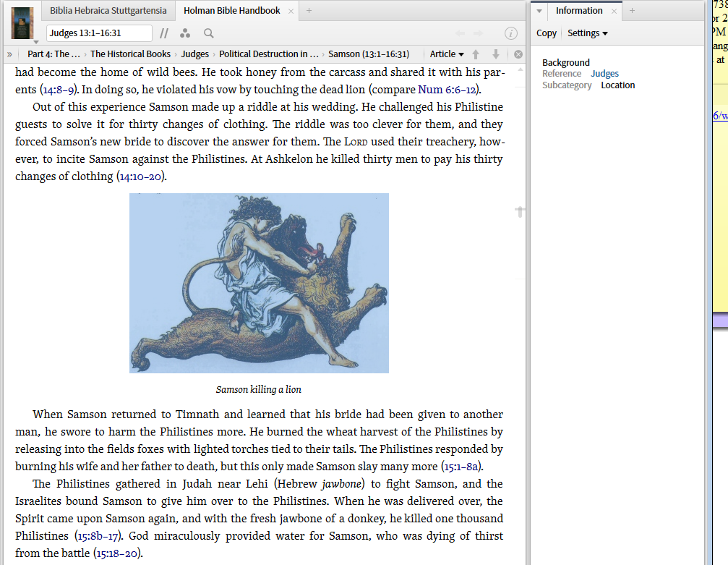
Task: Click the Background heading in the Information panel
Action: 566,62
